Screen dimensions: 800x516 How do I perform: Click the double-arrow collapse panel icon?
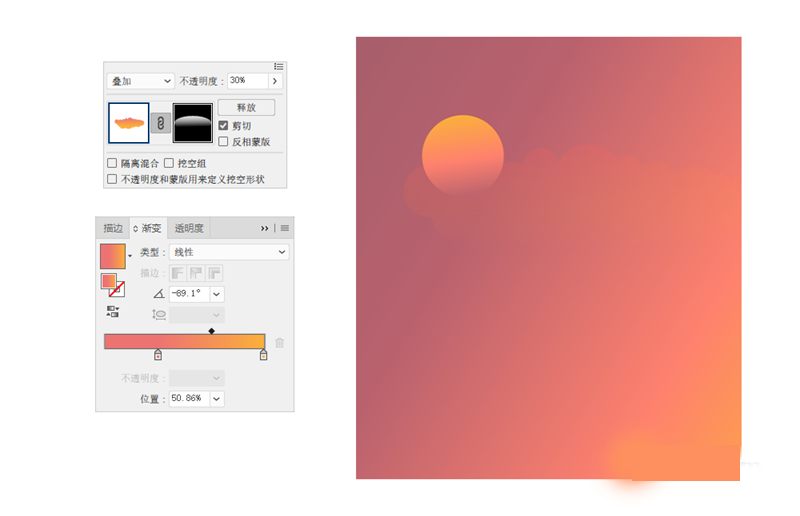pos(264,228)
